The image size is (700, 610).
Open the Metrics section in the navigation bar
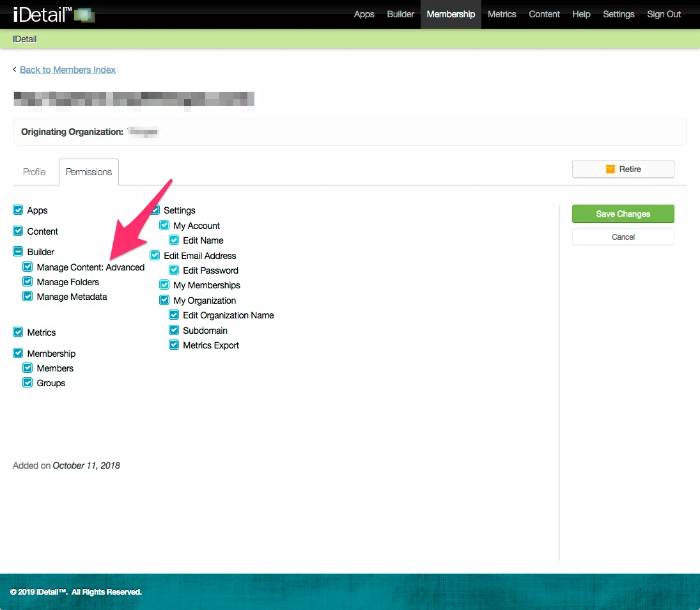pos(502,14)
